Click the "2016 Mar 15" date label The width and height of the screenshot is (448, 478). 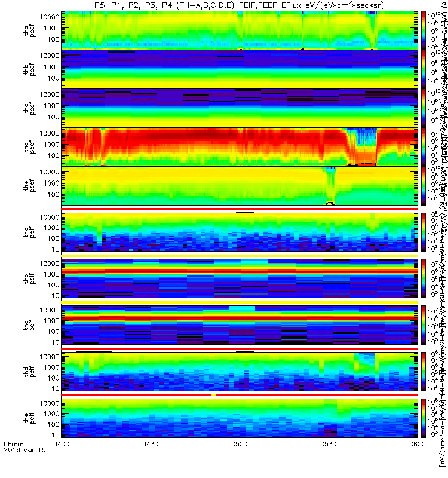[24, 450]
